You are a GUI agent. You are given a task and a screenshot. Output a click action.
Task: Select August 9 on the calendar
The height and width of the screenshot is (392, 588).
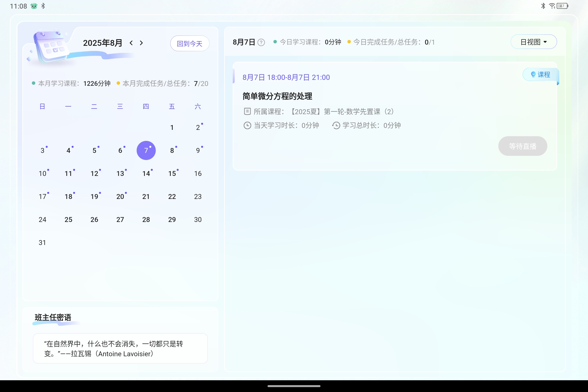pos(198,150)
